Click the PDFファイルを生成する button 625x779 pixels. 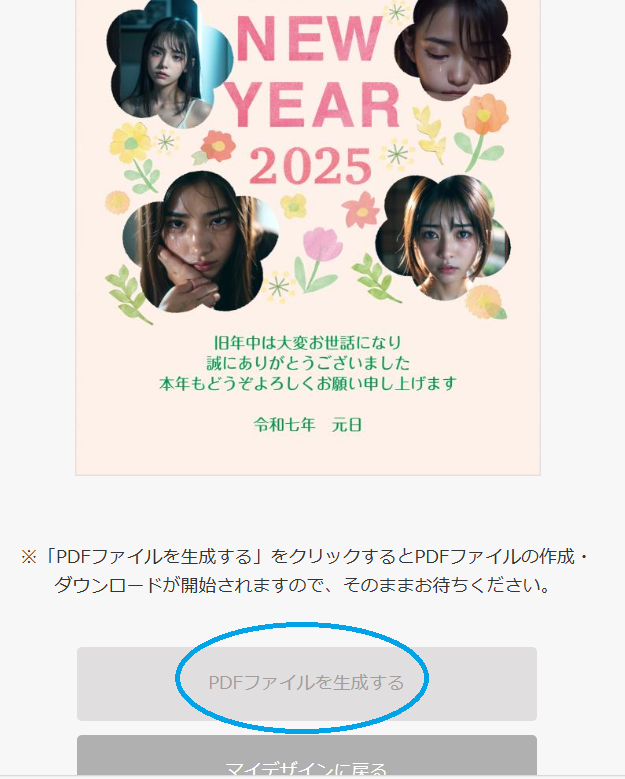click(x=307, y=683)
